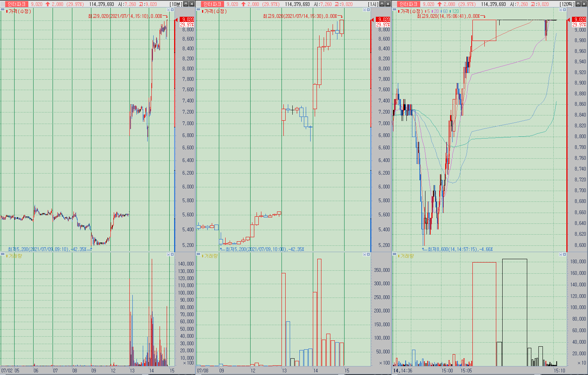This screenshot has width=588, height=375.
Task: Open the 10분 timeframe selector
Action: pyautogui.click(x=176, y=4)
